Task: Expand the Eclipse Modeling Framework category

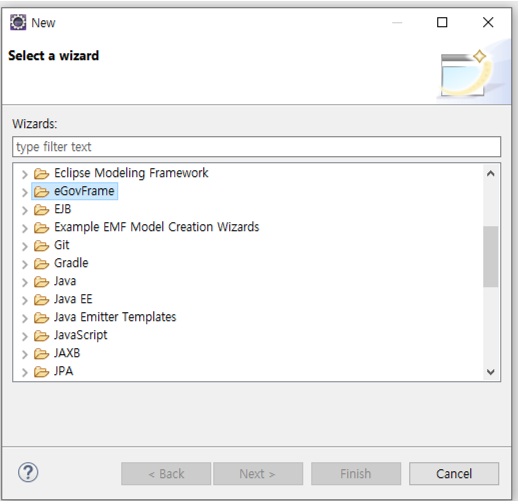Action: (x=25, y=174)
